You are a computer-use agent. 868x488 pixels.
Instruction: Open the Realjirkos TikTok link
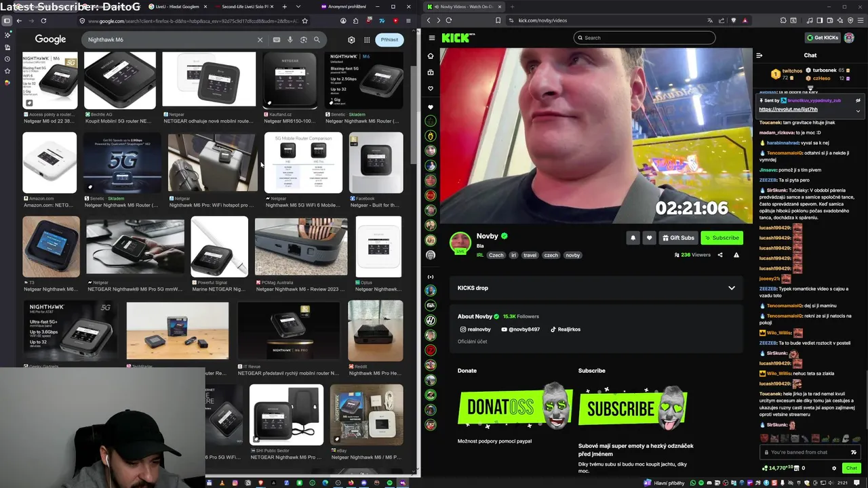pos(565,329)
